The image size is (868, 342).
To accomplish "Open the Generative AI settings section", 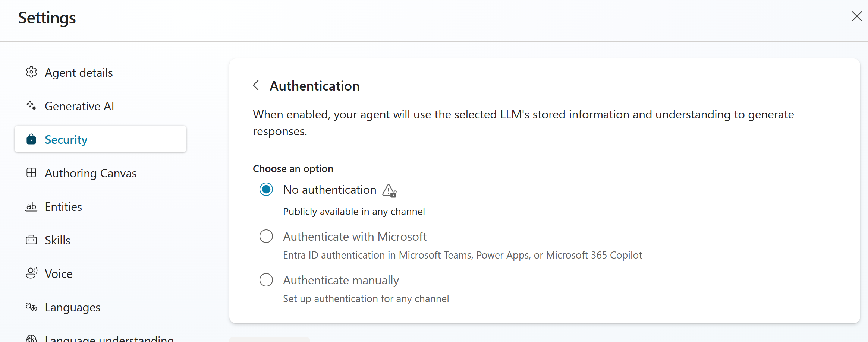I will 79,106.
